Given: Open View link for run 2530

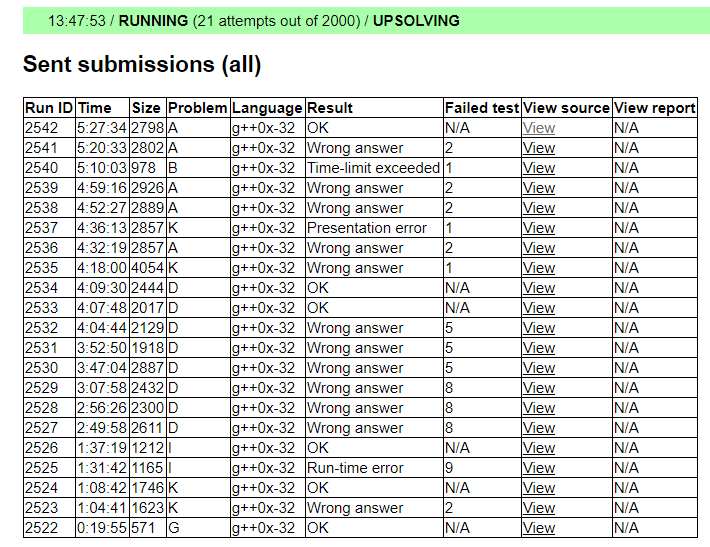Looking at the screenshot, I should (538, 368).
